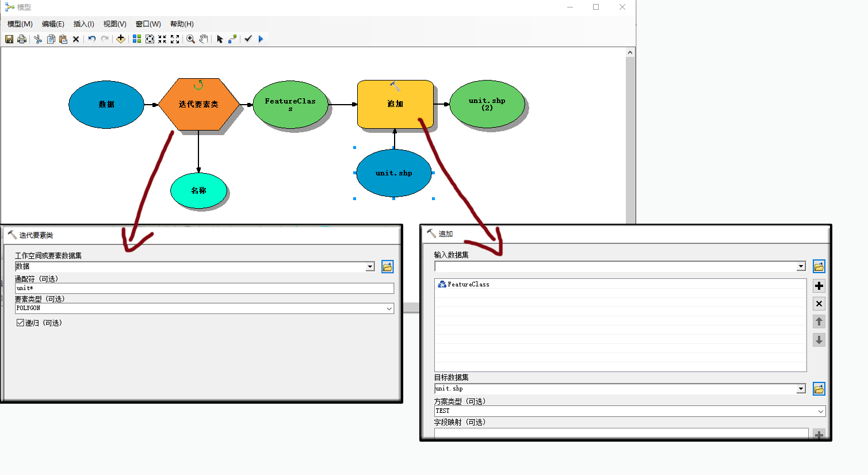Open the 帮助(H) menu

(x=182, y=24)
